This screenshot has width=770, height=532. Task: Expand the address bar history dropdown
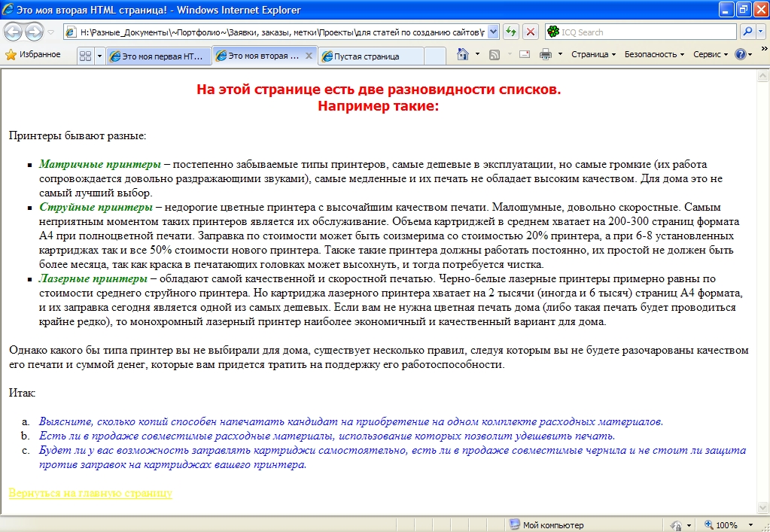[x=494, y=32]
